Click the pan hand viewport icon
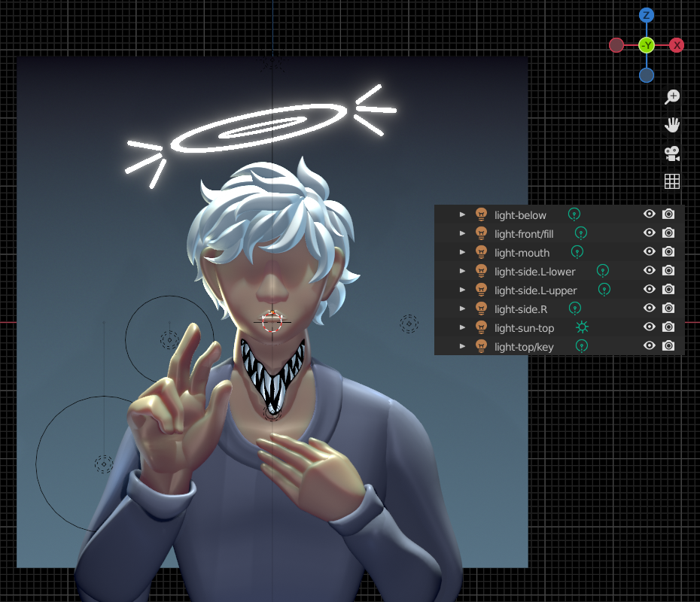The image size is (700, 602). (672, 125)
